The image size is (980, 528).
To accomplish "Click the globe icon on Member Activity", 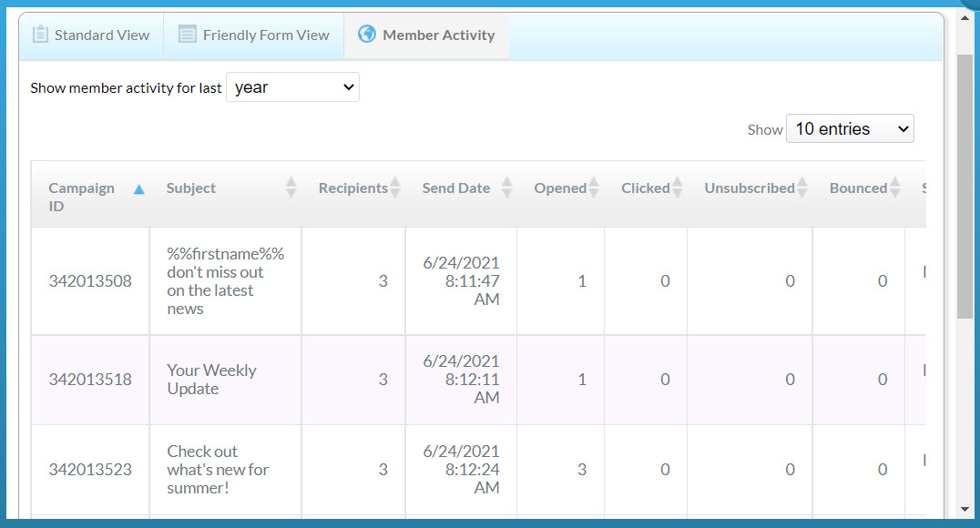I will (x=367, y=35).
